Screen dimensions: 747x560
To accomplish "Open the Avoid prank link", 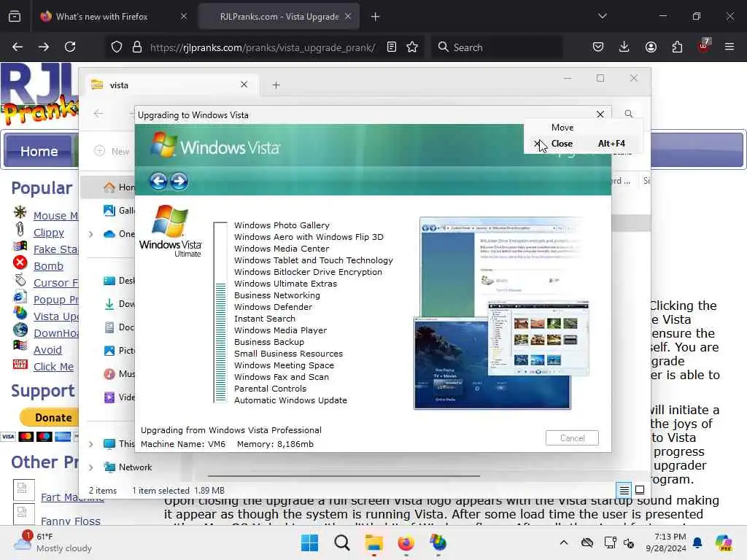I will click(x=47, y=349).
